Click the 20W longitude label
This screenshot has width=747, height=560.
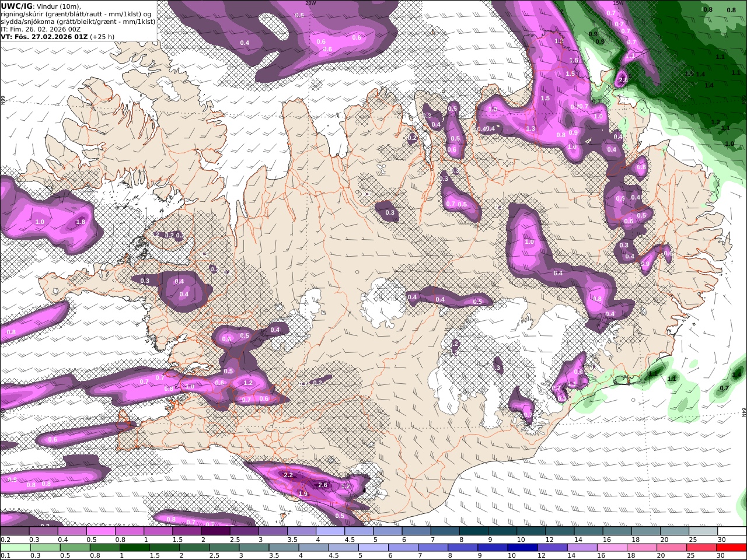310,3
